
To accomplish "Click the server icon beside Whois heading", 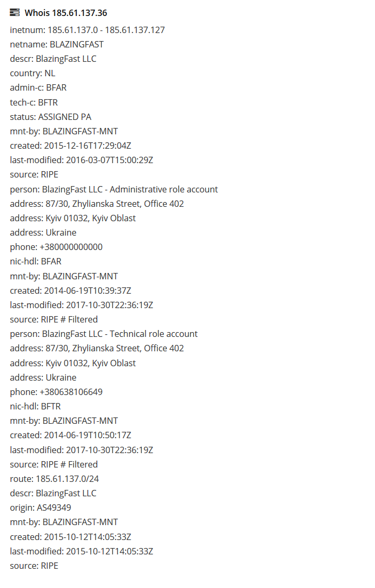I will click(14, 13).
